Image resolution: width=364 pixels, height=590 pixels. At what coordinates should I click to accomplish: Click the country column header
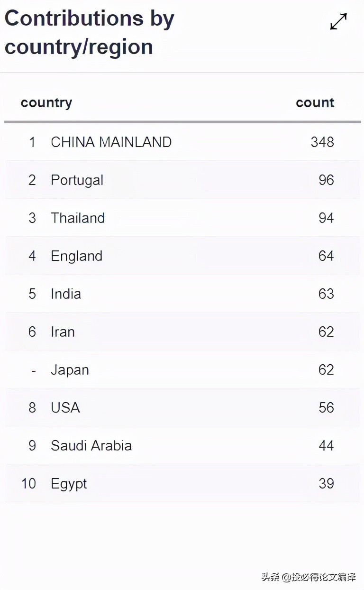click(x=46, y=103)
